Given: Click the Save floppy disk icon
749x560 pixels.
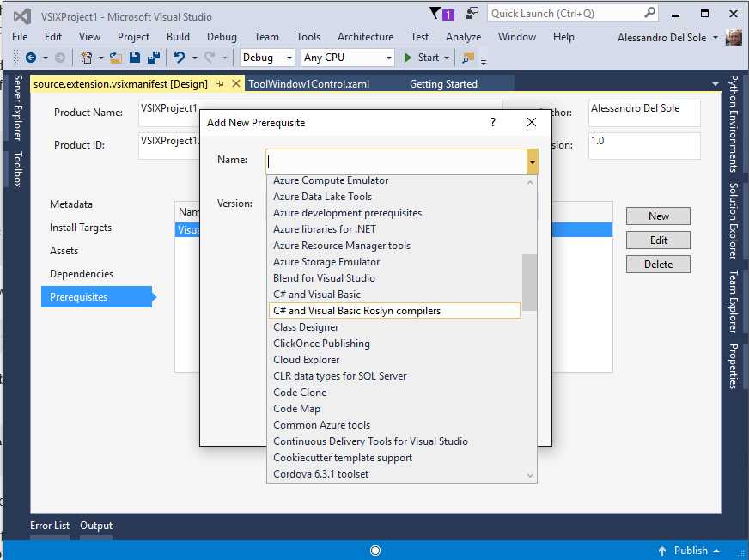Looking at the screenshot, I should coord(135,58).
